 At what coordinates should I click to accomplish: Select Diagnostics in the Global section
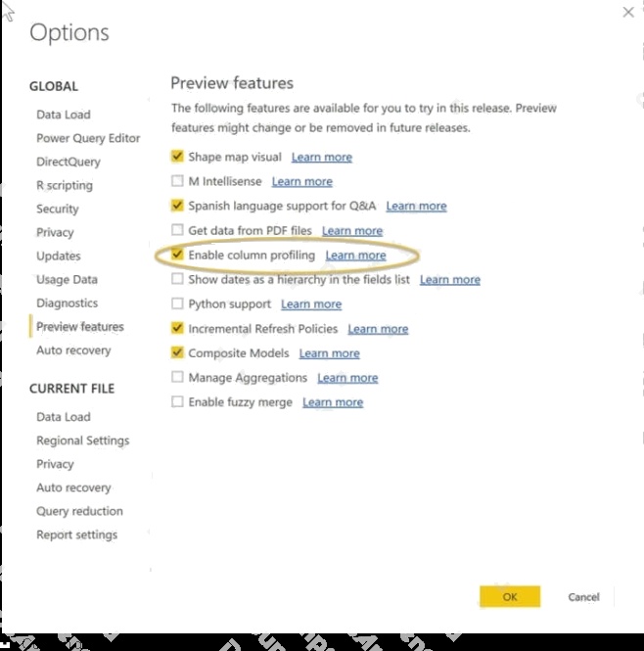point(68,303)
